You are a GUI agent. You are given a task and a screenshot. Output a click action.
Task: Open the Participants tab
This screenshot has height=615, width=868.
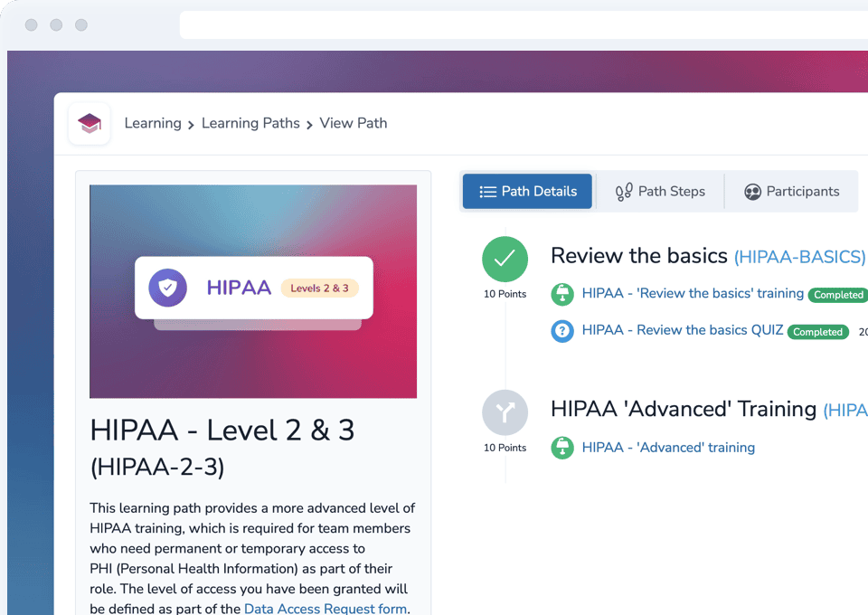tap(791, 192)
